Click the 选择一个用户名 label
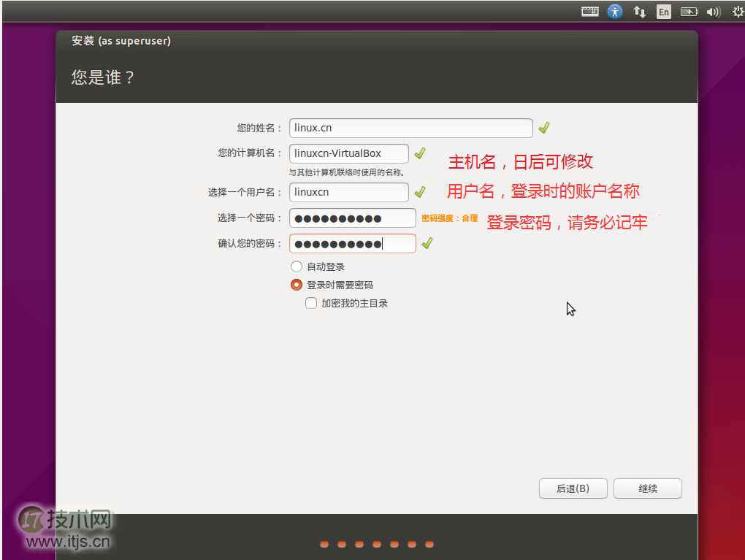This screenshot has height=560, width=745. [x=245, y=192]
